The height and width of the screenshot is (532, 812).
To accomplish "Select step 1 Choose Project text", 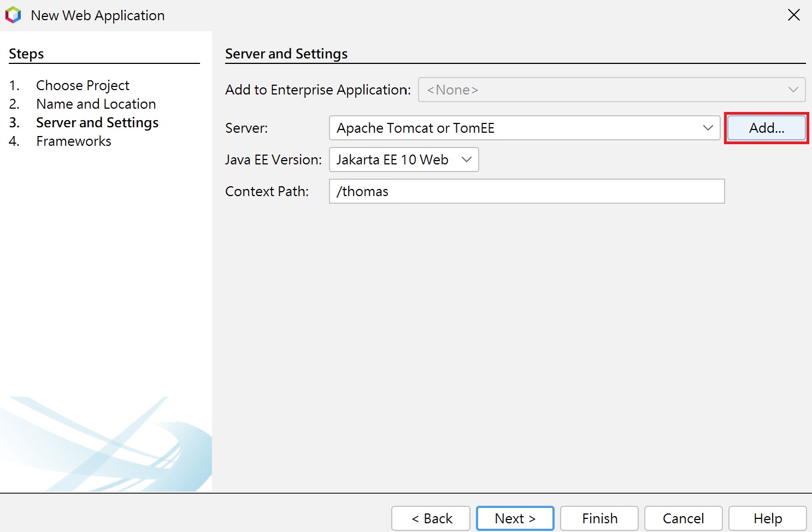I will (83, 86).
